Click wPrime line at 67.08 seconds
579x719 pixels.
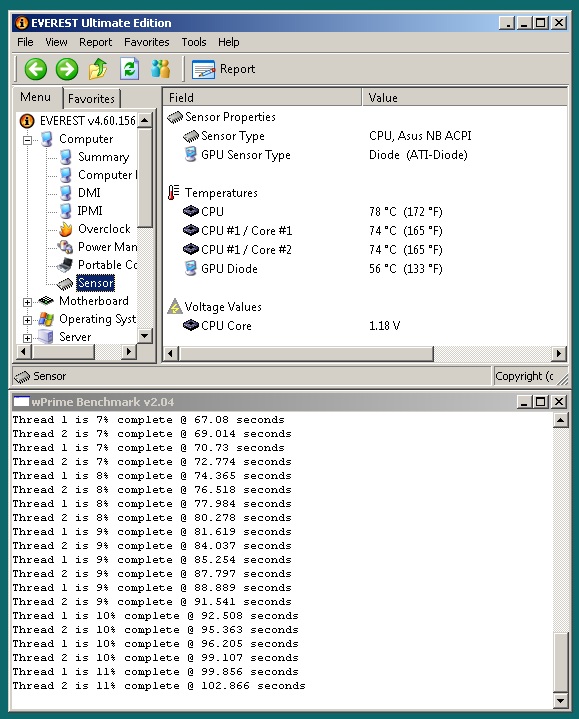pyautogui.click(x=149, y=420)
